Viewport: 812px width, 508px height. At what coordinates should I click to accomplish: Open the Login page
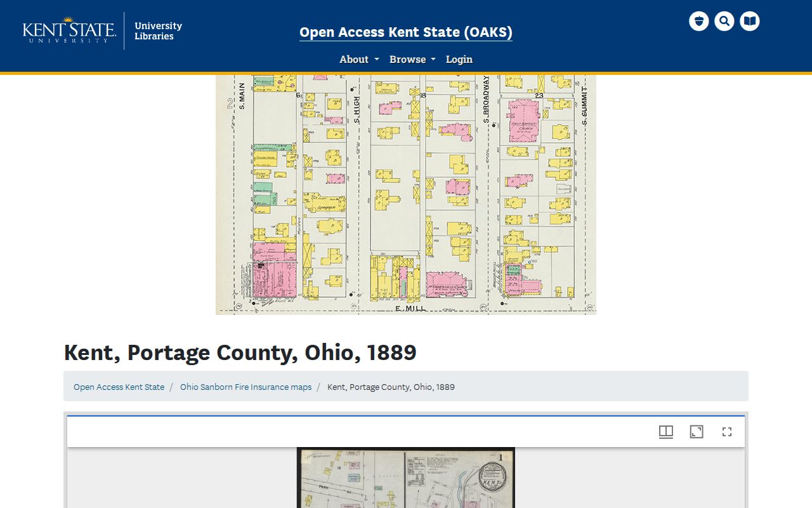click(459, 59)
